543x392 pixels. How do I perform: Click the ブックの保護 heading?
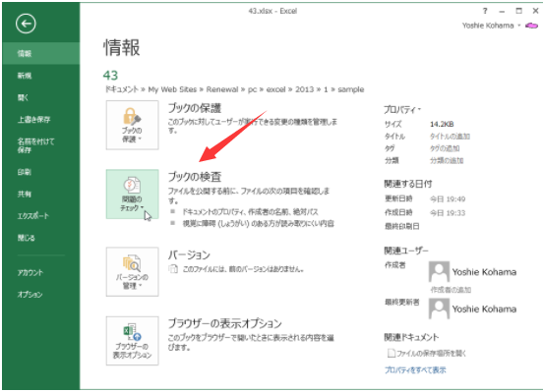coord(195,108)
